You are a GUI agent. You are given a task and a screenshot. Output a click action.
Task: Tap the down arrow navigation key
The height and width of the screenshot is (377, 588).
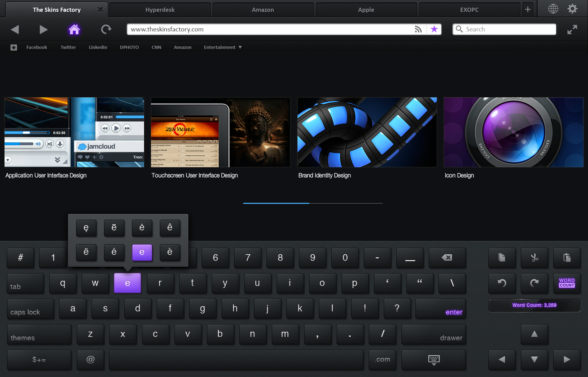point(534,360)
